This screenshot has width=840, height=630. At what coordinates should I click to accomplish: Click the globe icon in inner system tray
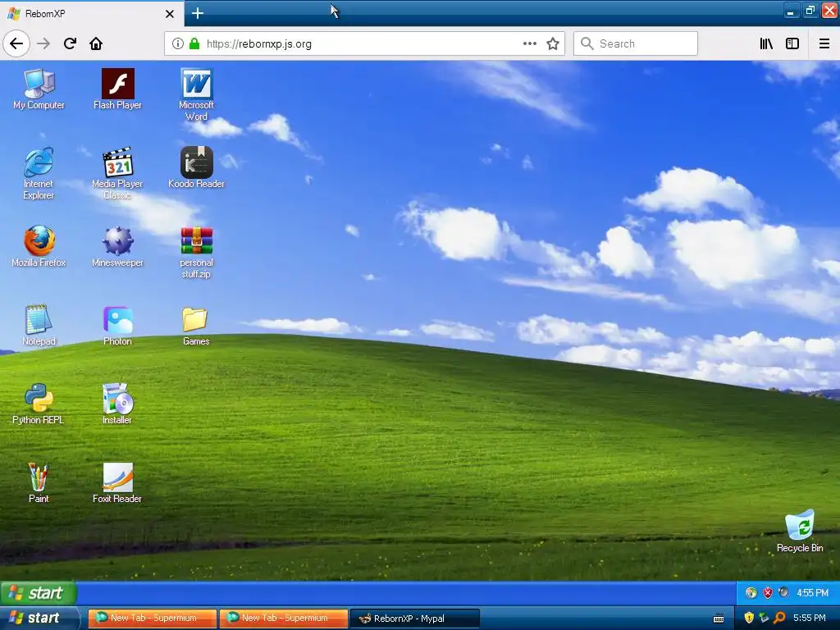(751, 592)
